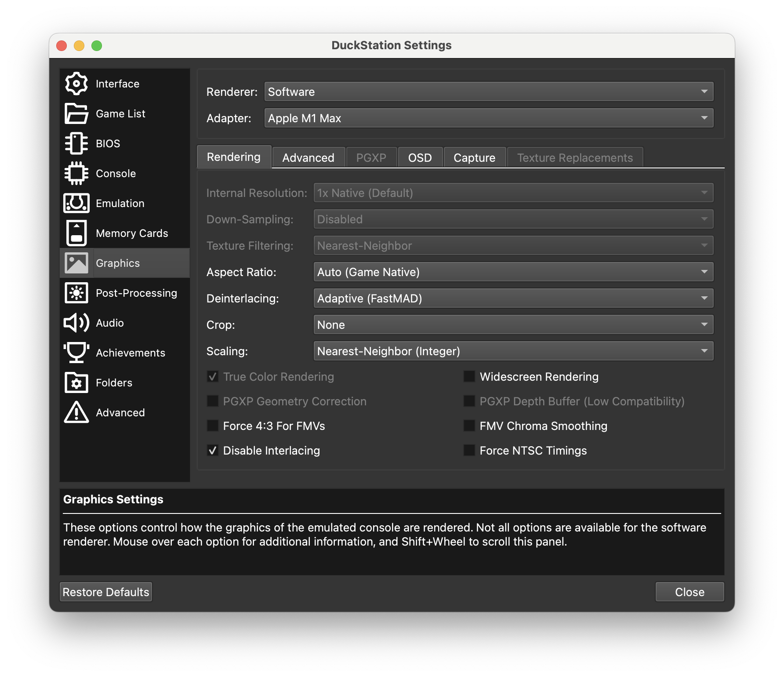Expand the Renderer dropdown
This screenshot has height=677, width=784.
pyautogui.click(x=489, y=92)
